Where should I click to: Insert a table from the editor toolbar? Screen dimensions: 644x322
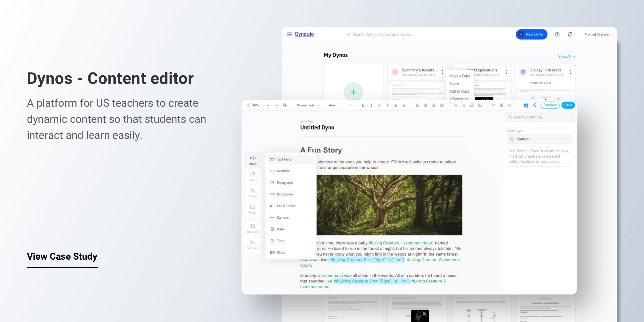click(x=502, y=105)
